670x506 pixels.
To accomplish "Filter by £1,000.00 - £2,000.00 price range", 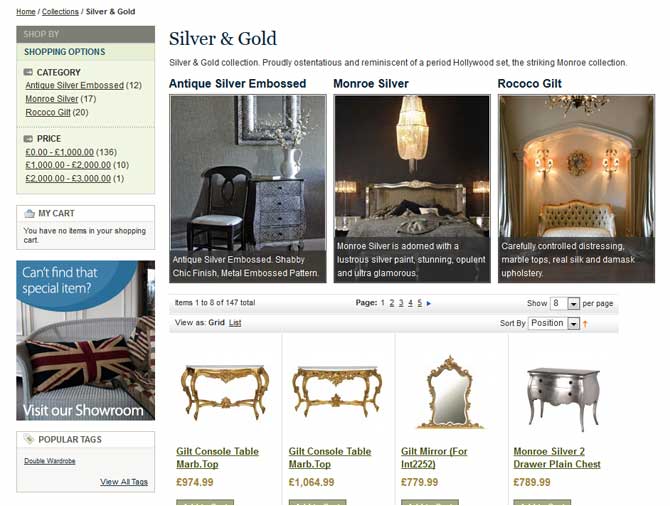I will click(68, 165).
